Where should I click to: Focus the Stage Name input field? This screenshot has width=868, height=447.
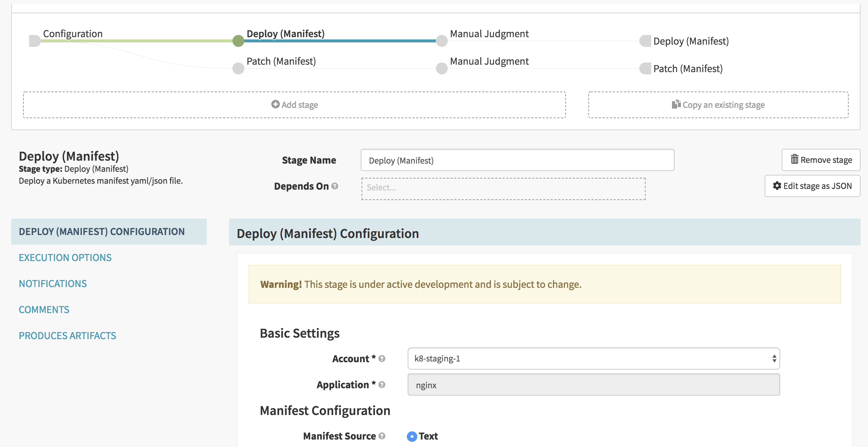tap(517, 160)
